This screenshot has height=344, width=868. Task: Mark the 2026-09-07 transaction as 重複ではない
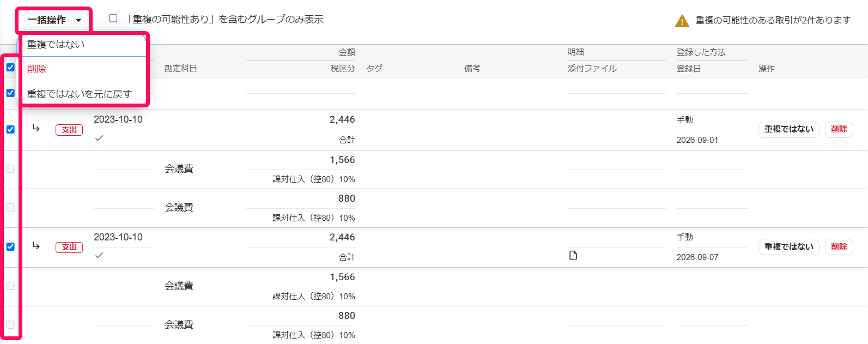coord(788,247)
